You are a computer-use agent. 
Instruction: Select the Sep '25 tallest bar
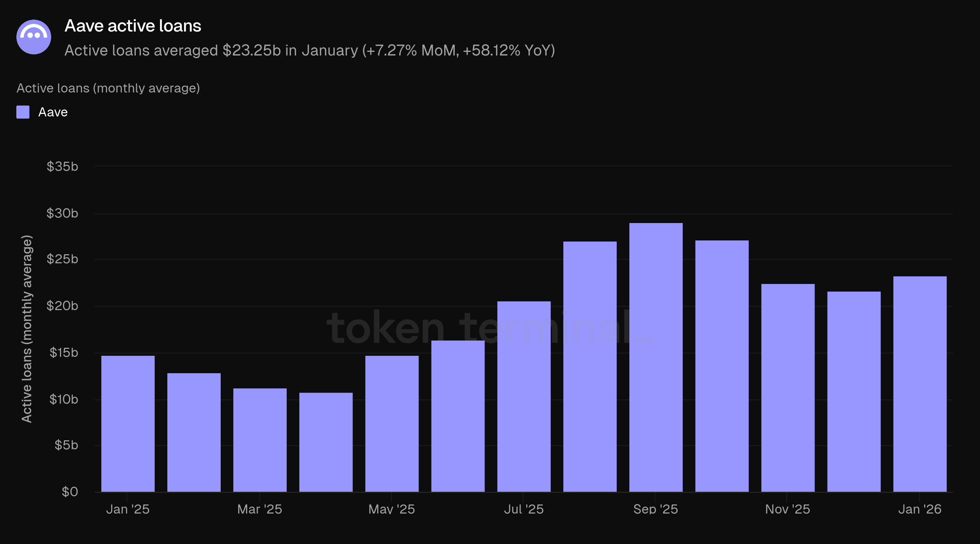click(656, 357)
